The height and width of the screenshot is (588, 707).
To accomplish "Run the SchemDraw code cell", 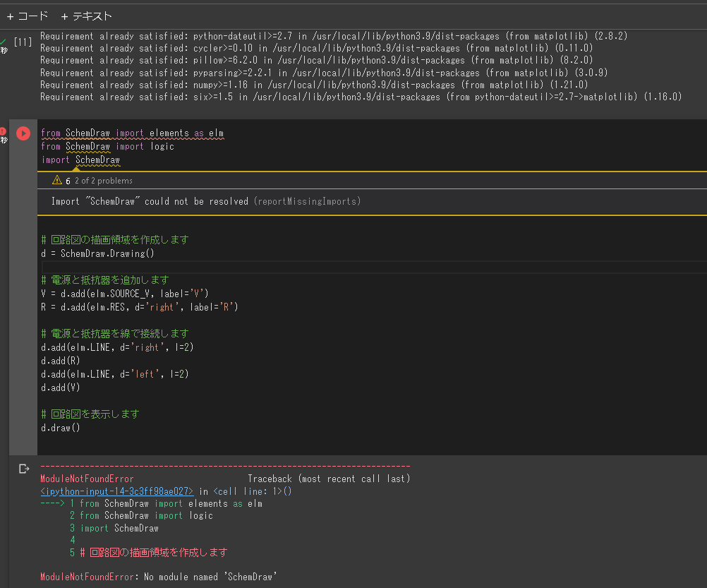I will pyautogui.click(x=23, y=133).
